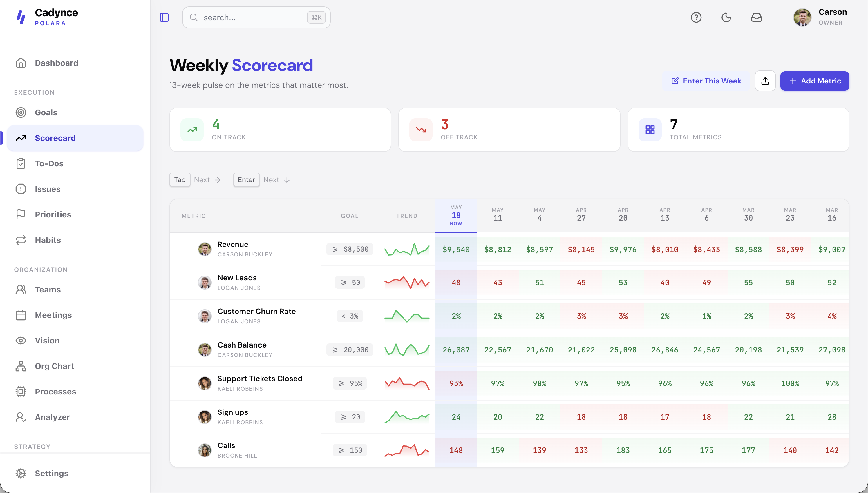Click the ⌘K shortcut badge

316,17
